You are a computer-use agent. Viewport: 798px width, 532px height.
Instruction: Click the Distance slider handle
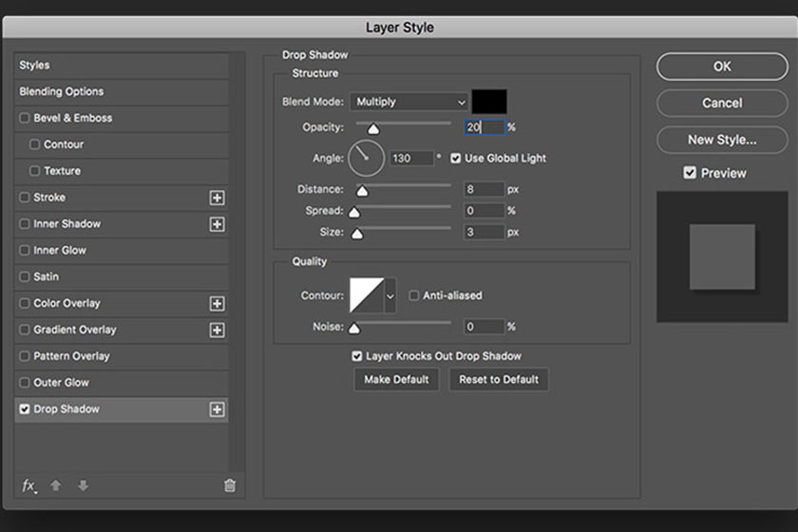point(362,191)
